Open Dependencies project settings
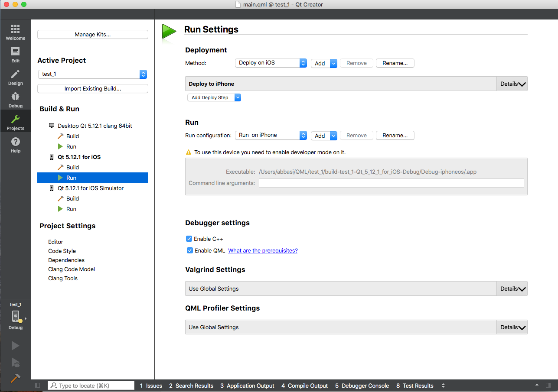558x392 pixels. (x=66, y=260)
